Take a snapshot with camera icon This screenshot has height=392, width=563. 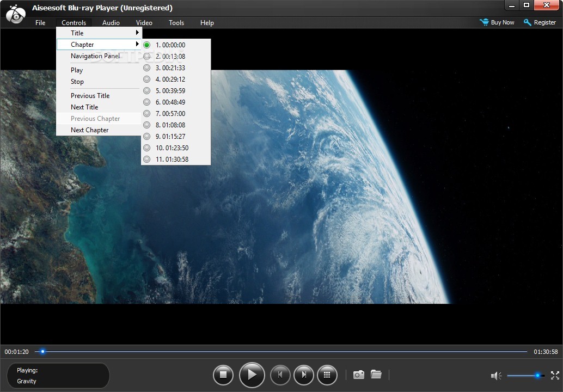(359, 375)
